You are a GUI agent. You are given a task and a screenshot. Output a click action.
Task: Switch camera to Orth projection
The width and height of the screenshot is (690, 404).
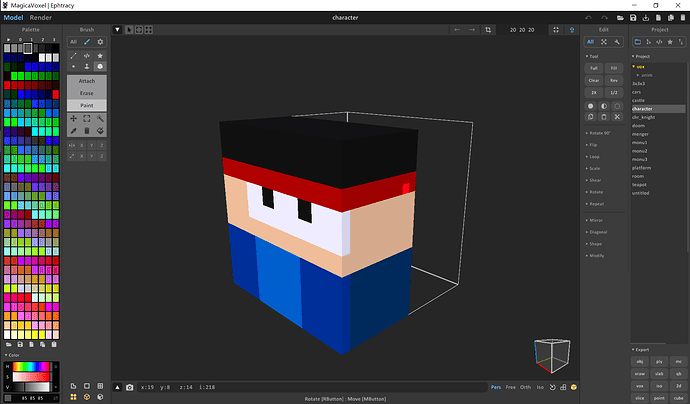coord(525,387)
